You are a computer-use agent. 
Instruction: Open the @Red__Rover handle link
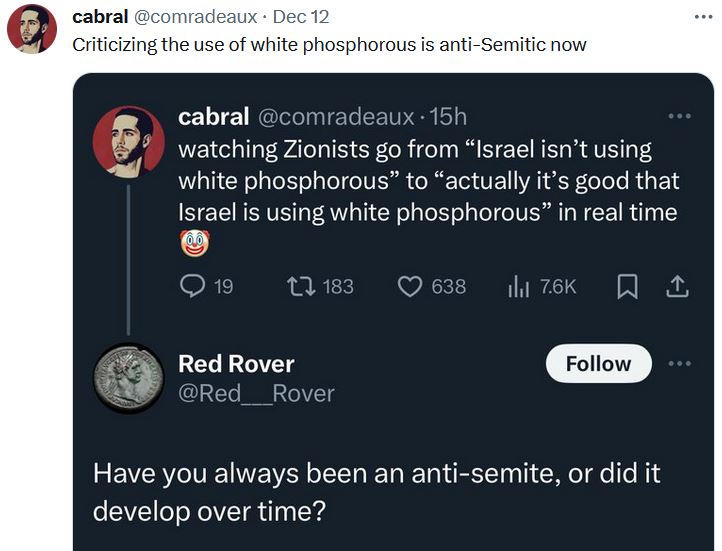(255, 393)
